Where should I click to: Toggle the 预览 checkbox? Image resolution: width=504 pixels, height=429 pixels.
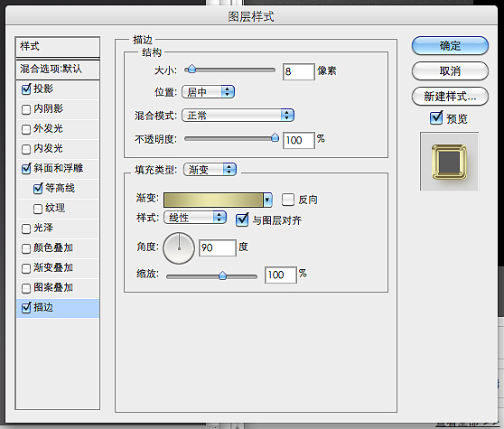(x=436, y=118)
